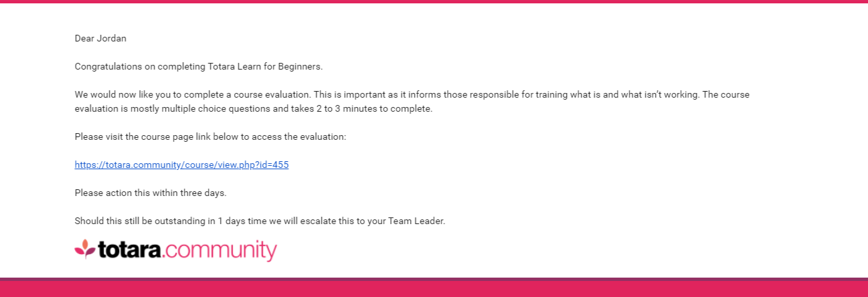Click the 'id=455' part of the URL

coord(273,165)
